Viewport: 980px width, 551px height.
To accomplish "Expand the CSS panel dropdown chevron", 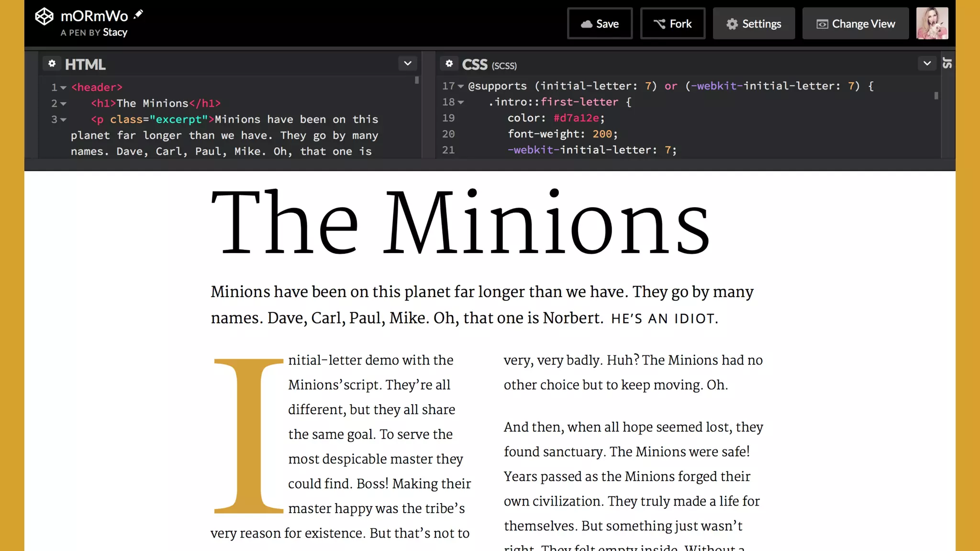I will click(x=927, y=64).
